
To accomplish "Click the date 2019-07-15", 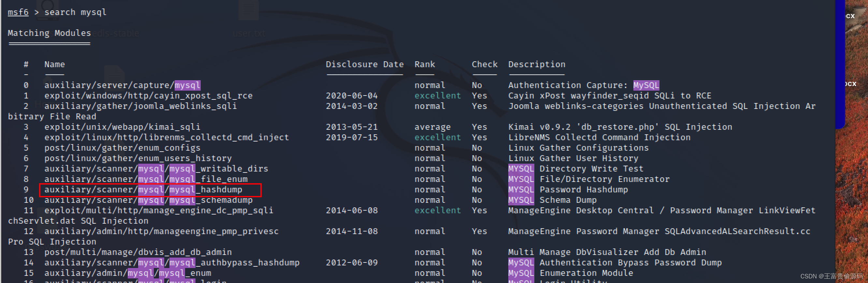I will point(352,138).
